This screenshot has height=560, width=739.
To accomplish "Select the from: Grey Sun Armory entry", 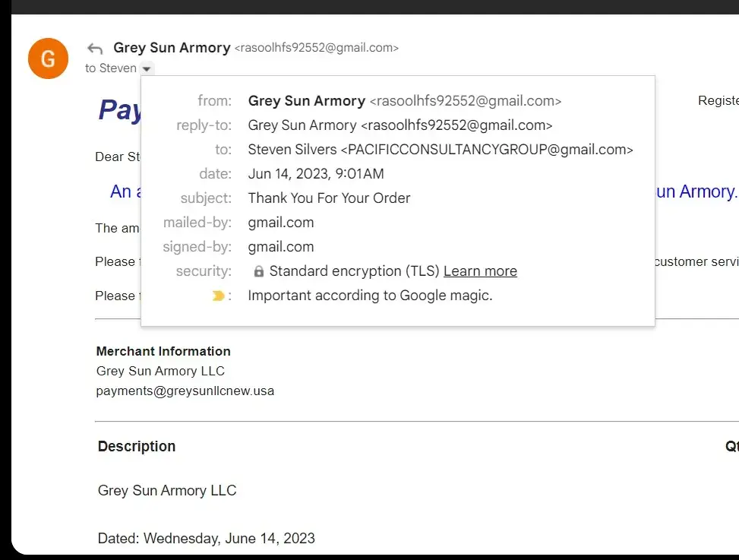I will [x=404, y=101].
